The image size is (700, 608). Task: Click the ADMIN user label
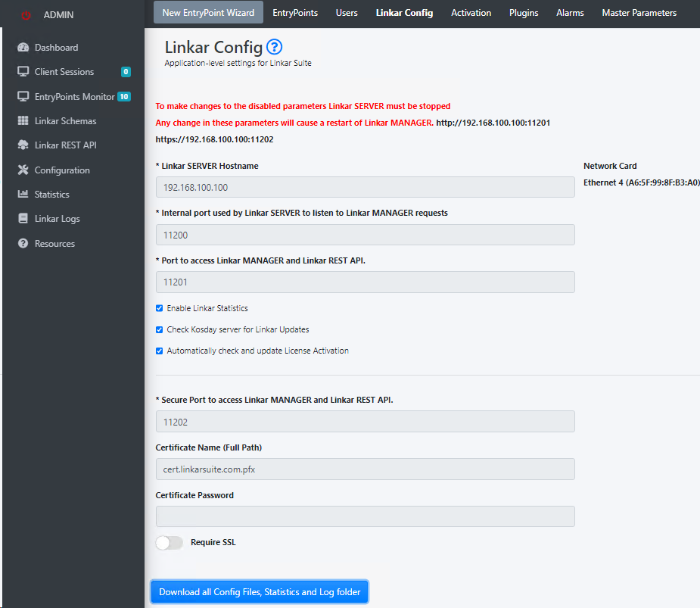(x=58, y=15)
